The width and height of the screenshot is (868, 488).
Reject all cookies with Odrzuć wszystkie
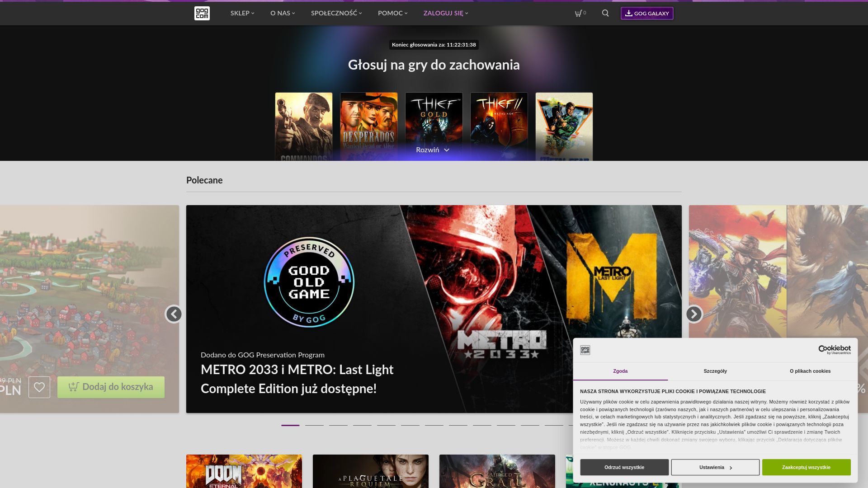[x=624, y=467]
